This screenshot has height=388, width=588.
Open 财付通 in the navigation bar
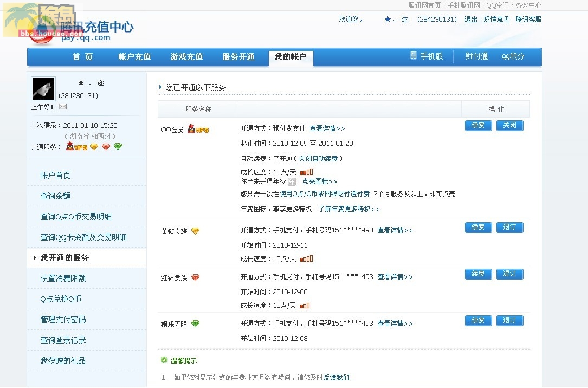click(x=476, y=56)
